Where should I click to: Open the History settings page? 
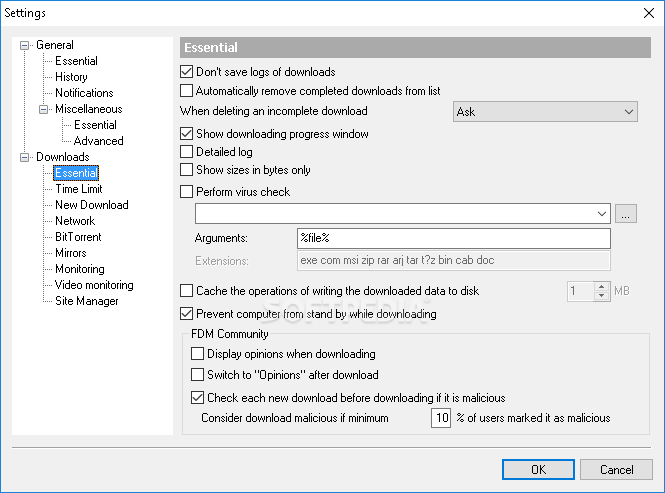[71, 77]
